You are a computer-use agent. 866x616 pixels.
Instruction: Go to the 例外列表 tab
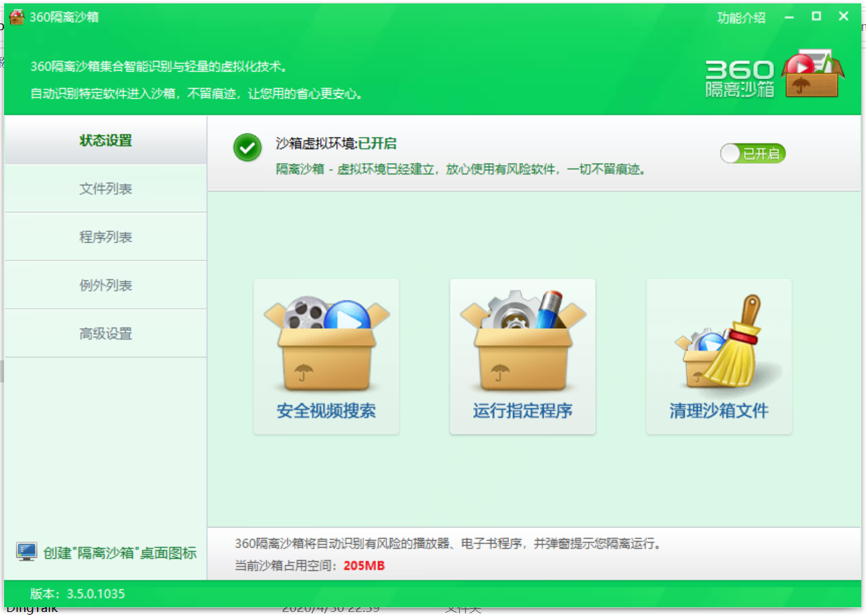pyautogui.click(x=105, y=285)
